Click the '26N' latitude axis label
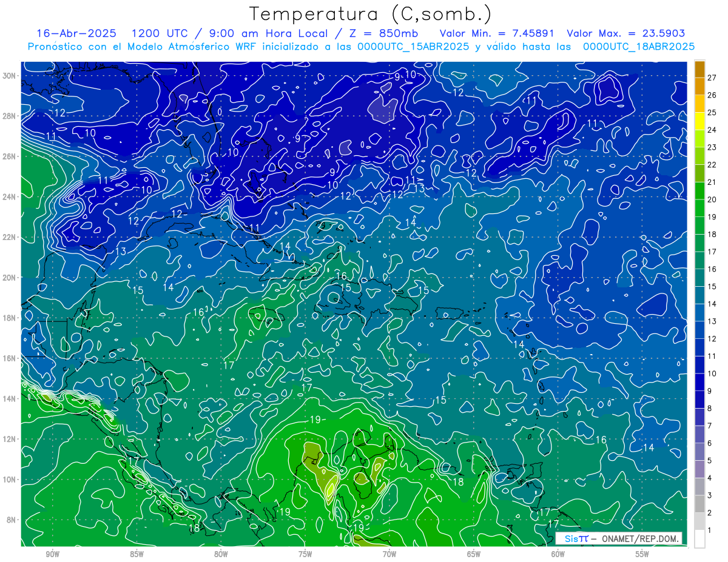 click(10, 156)
